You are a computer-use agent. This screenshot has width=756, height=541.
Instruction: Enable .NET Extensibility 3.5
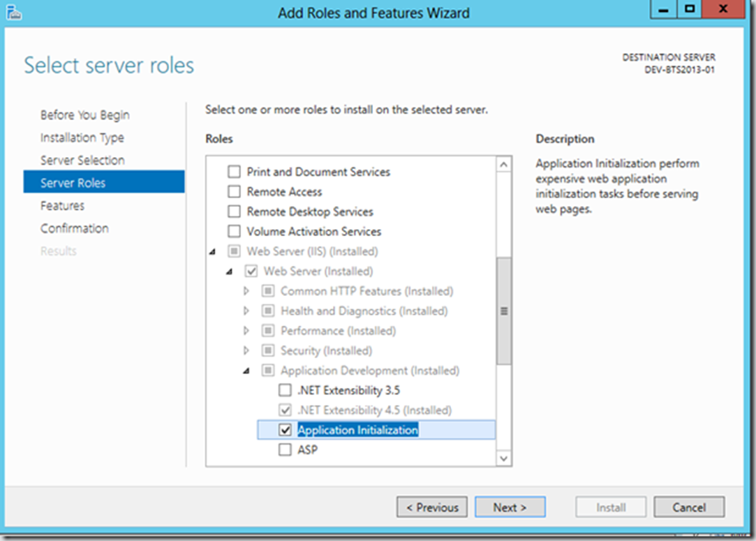pos(284,390)
